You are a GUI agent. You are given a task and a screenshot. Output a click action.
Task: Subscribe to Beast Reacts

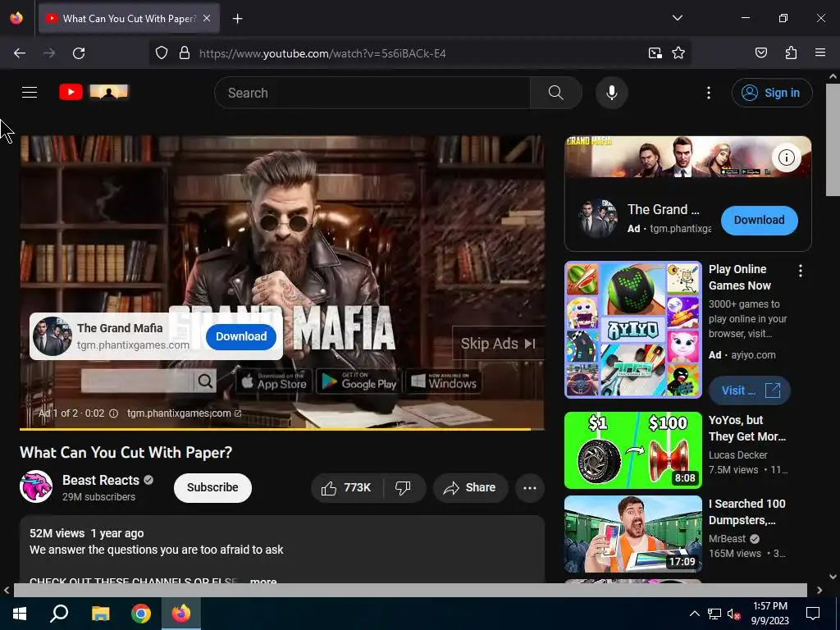click(x=212, y=487)
